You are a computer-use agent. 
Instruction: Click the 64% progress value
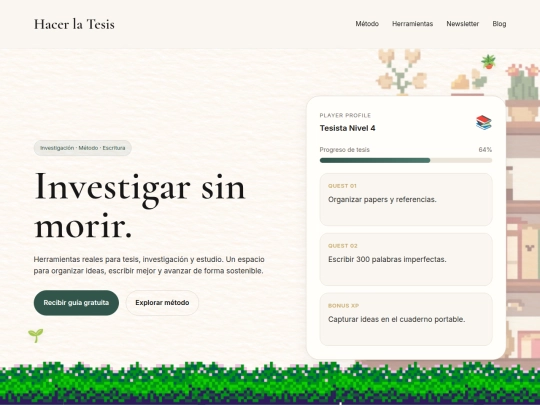(x=485, y=150)
